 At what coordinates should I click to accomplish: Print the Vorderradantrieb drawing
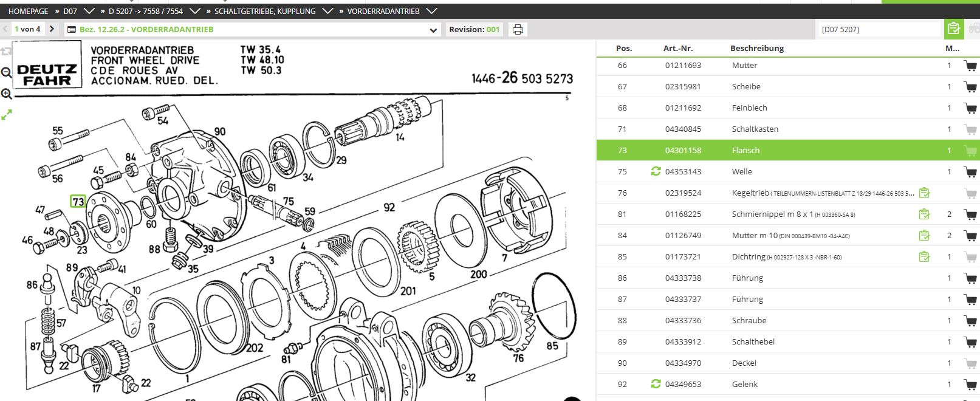point(518,29)
